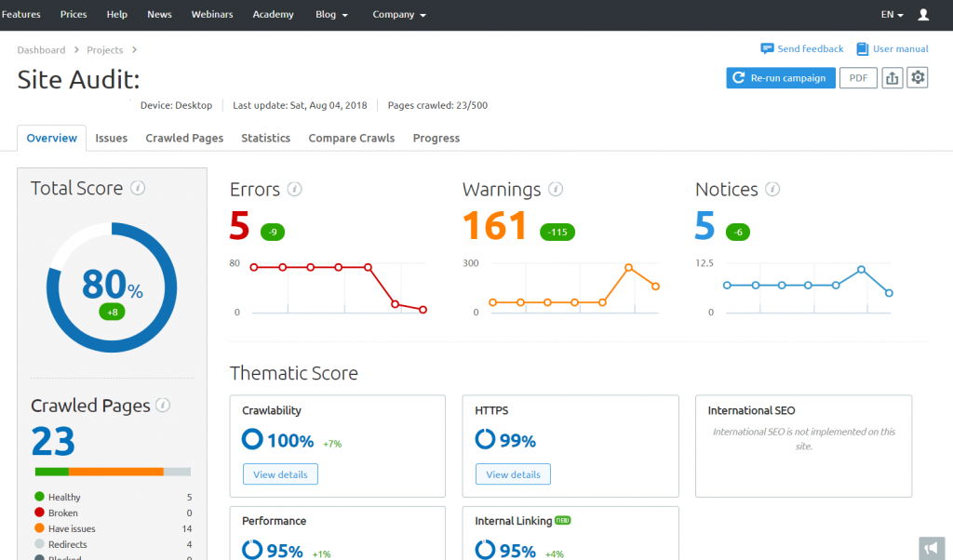Expand the Blog dropdown menu
The width and height of the screenshot is (953, 560).
331,14
